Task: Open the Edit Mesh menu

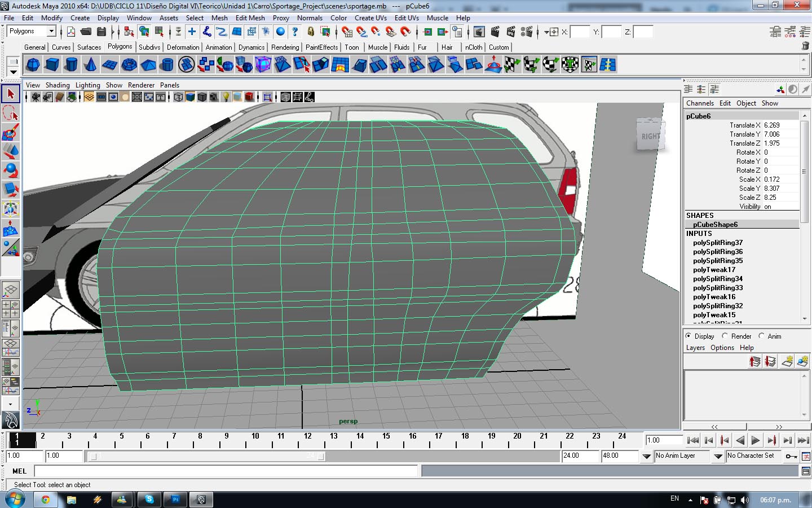Action: pos(250,18)
